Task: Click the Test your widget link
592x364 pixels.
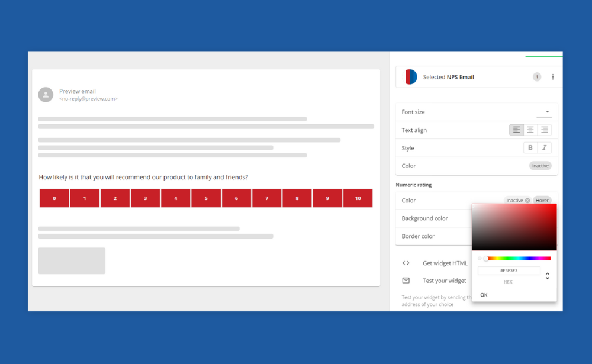Action: pyautogui.click(x=444, y=280)
